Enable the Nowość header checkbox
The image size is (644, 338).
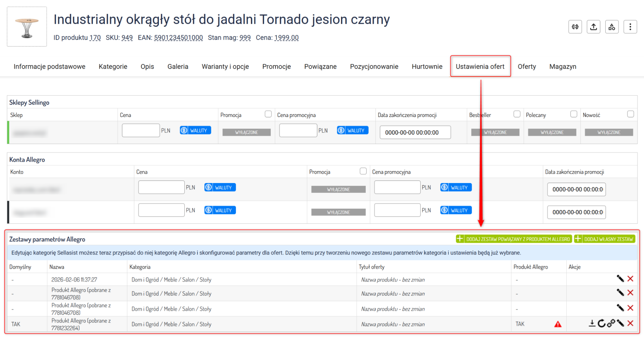click(x=630, y=114)
